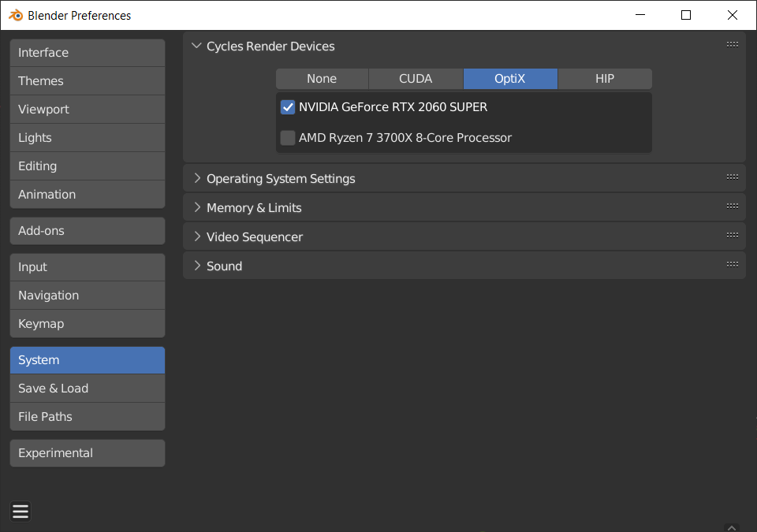
Task: Click the Blender logo in title bar
Action: 16,16
